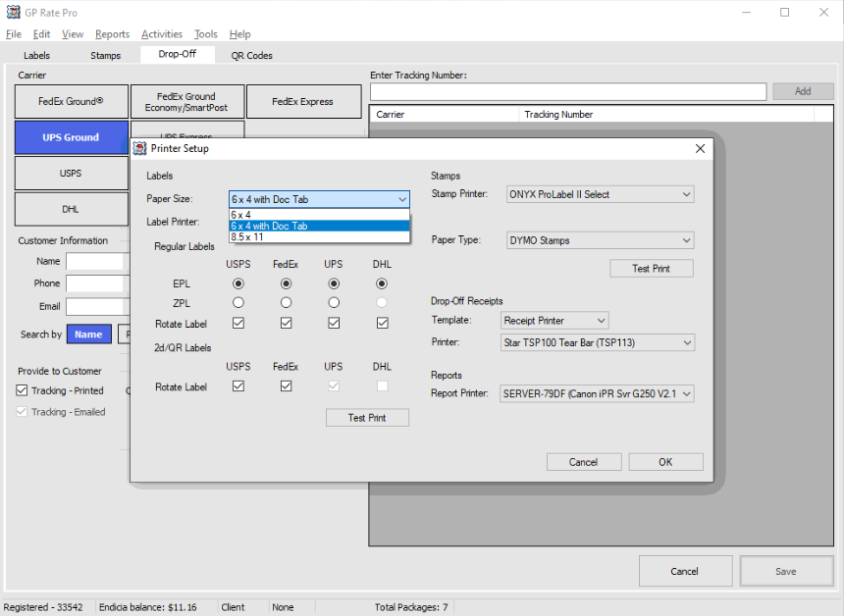
Task: Open the Report Printer dropdown
Action: point(597,393)
